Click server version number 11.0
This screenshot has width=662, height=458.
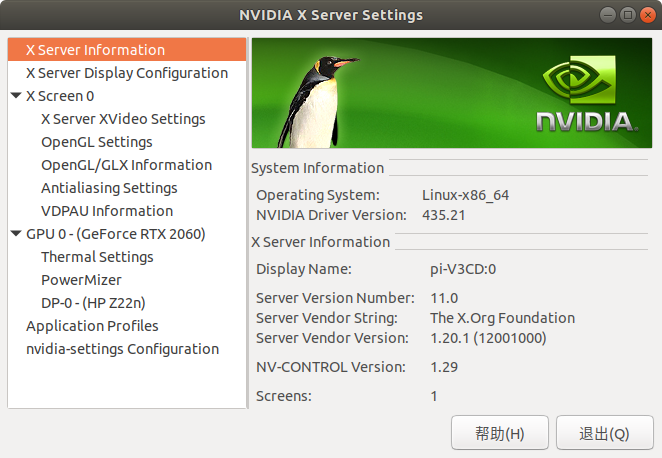(x=444, y=298)
